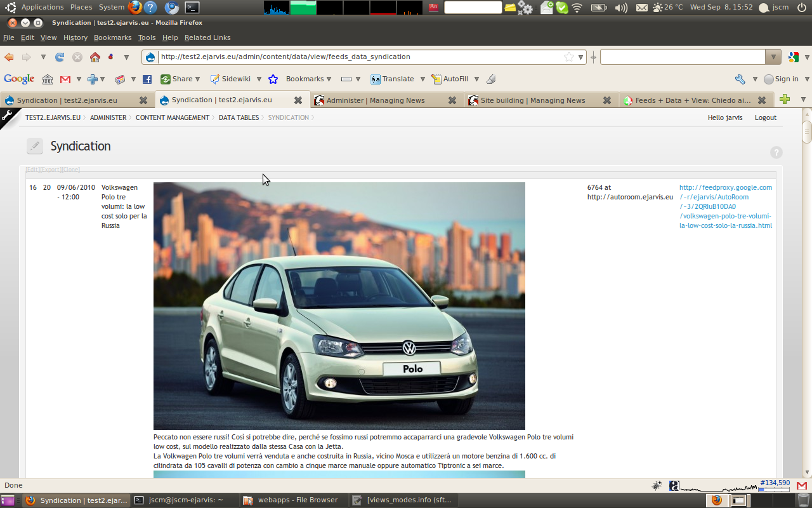The image size is (812, 508).
Task: Click the Logout link
Action: [x=765, y=117]
